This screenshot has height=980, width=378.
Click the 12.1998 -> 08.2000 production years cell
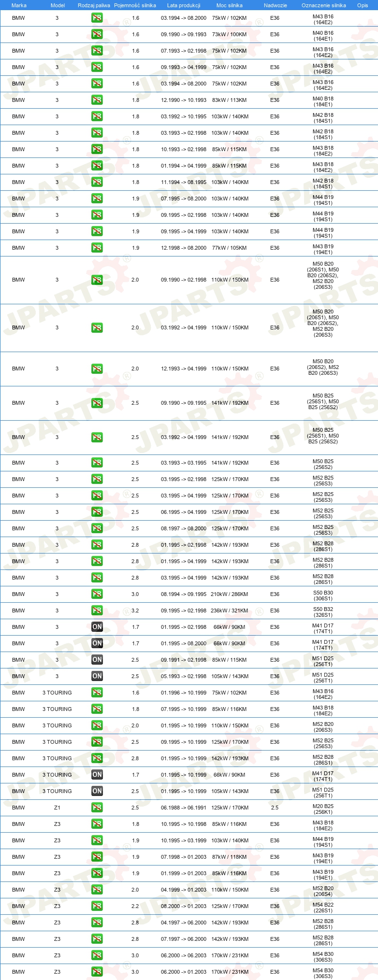pos(184,248)
